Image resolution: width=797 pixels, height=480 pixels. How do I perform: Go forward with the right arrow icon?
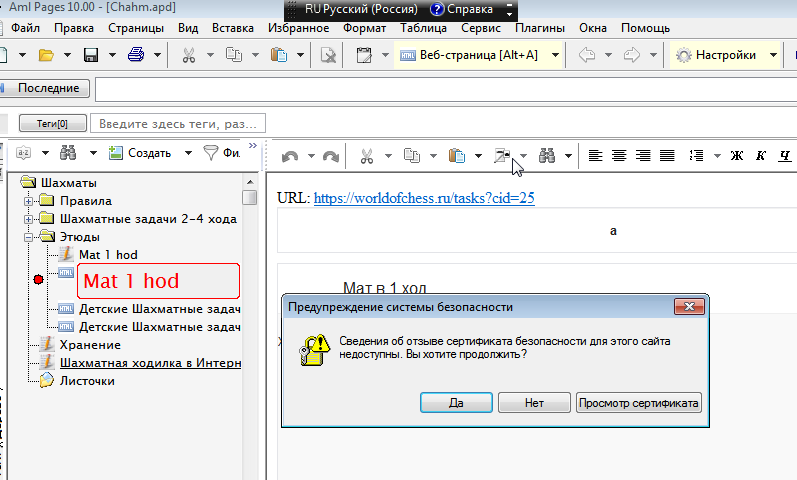(x=632, y=55)
